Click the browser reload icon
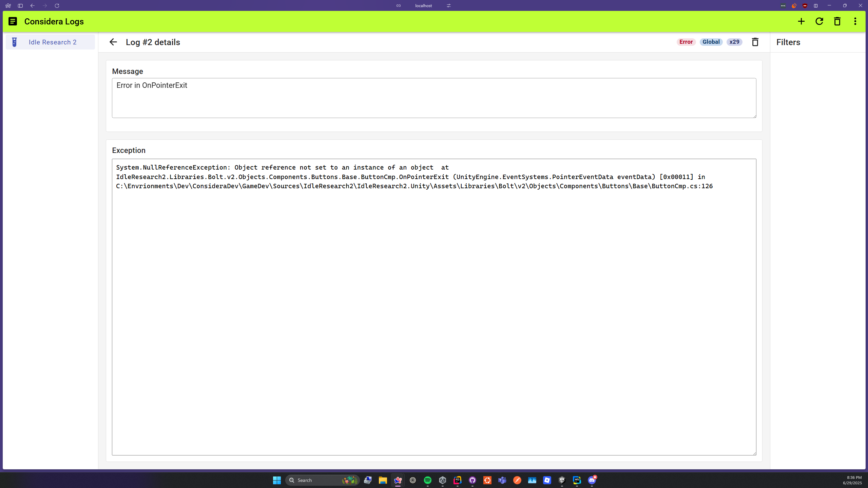This screenshot has height=488, width=868. (57, 6)
